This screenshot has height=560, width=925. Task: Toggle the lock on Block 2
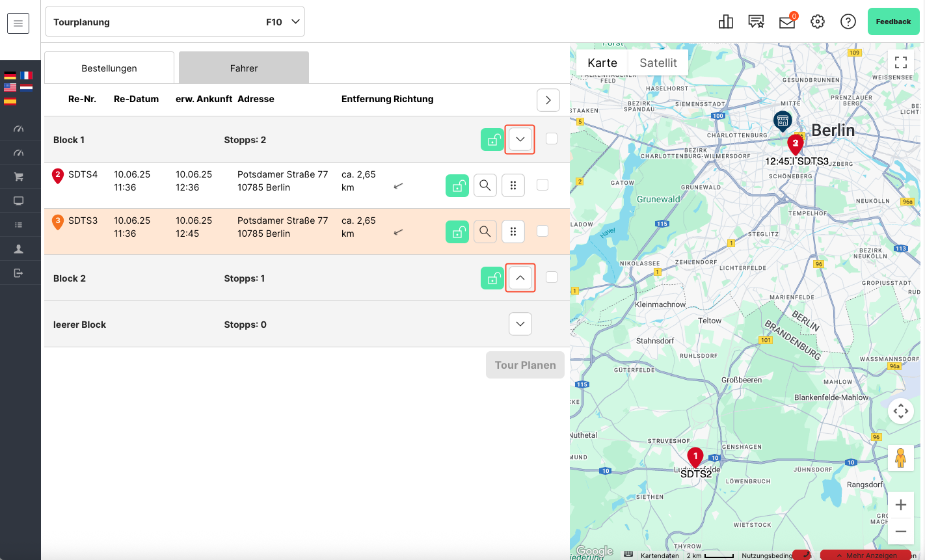pyautogui.click(x=492, y=278)
